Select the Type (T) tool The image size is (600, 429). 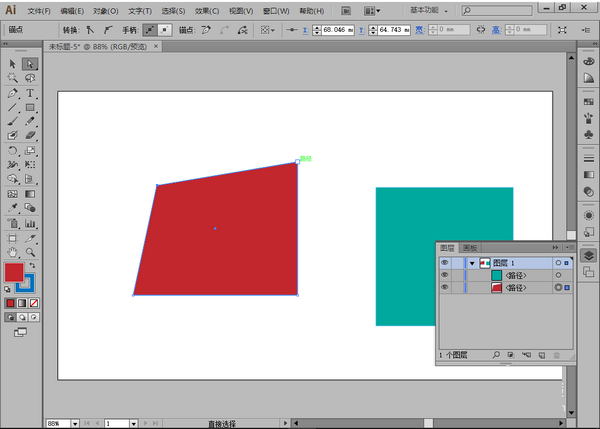pos(30,93)
